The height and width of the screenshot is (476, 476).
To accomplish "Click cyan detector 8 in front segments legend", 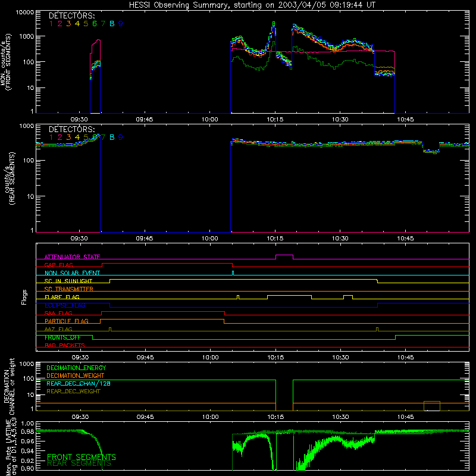I will tap(112, 24).
